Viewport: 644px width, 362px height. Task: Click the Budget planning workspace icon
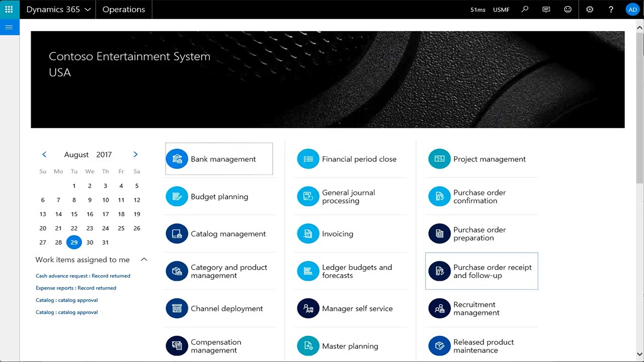click(177, 197)
